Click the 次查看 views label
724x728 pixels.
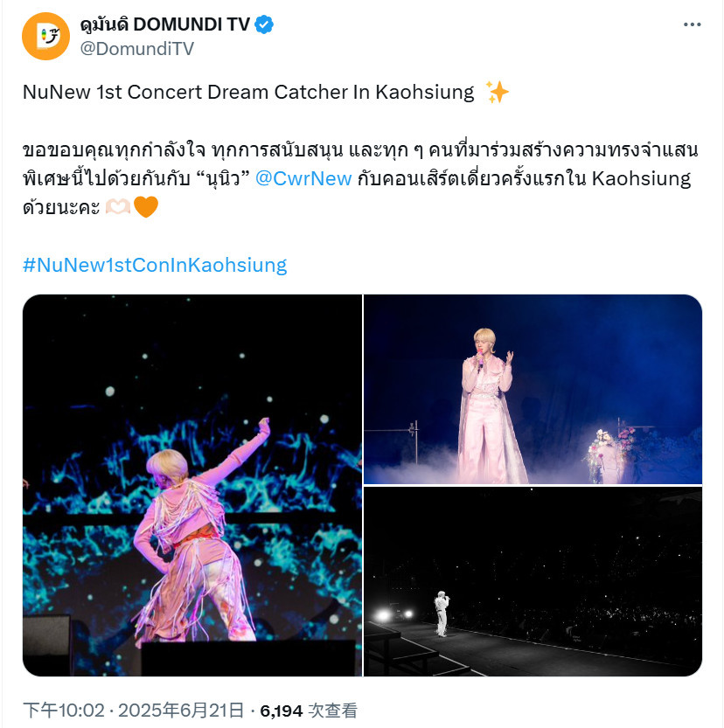pos(332,711)
